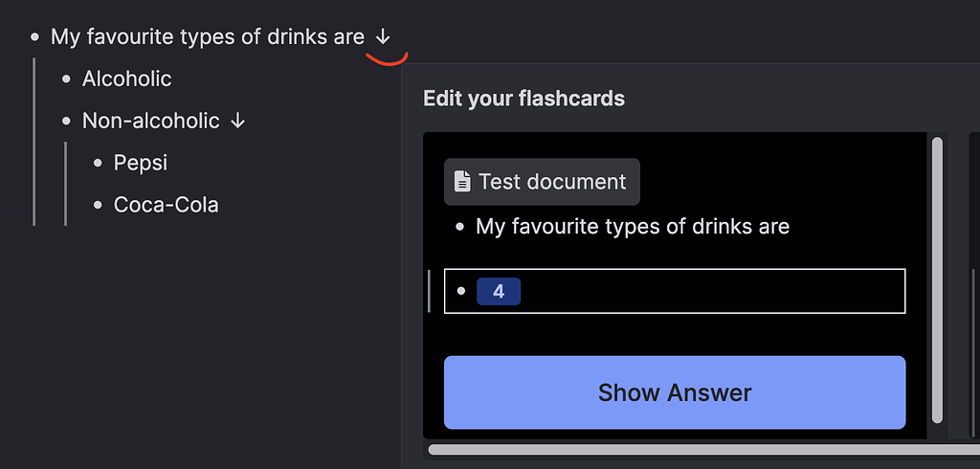Click the bullet dot before Coca-Cola
980x469 pixels.
coord(98,206)
